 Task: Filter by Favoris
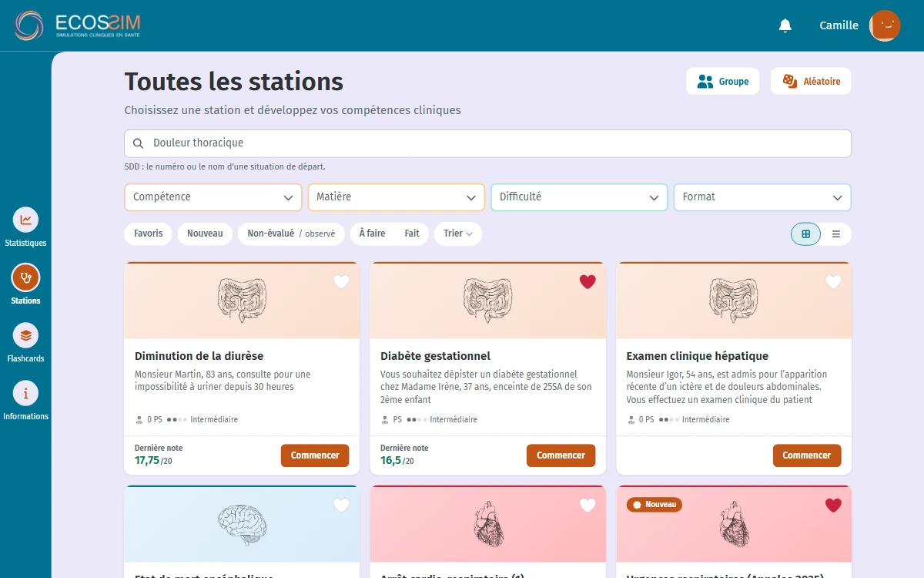(x=149, y=234)
